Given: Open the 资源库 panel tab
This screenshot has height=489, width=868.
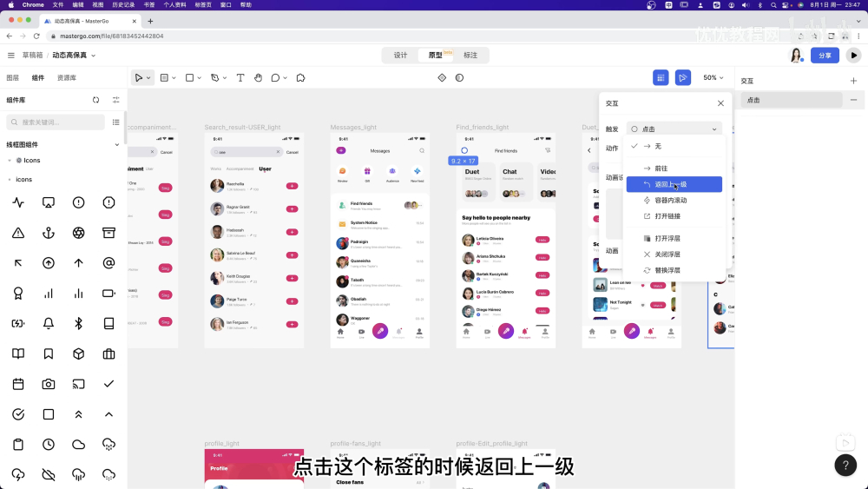Looking at the screenshot, I should pos(67,78).
